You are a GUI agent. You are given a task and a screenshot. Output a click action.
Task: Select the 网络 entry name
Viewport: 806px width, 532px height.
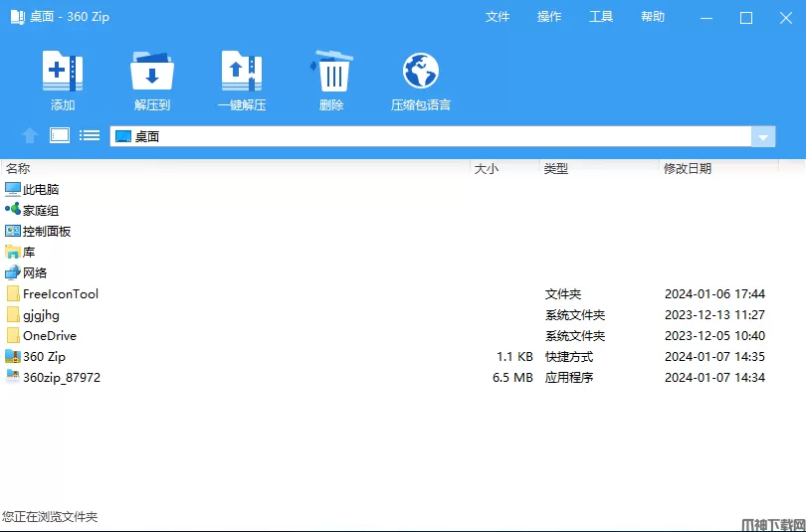pyautogui.click(x=35, y=273)
